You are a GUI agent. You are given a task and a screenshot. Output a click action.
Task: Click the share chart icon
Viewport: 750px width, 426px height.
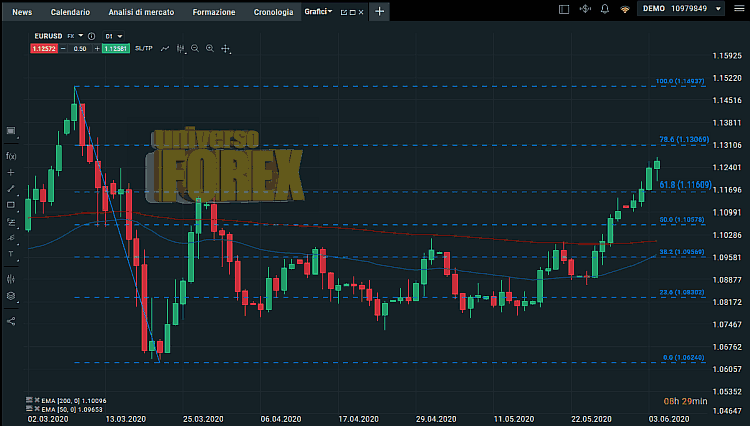(11, 321)
